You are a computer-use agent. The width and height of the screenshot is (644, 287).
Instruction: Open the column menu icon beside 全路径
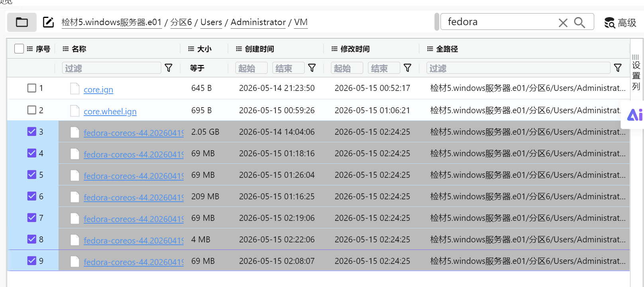click(x=430, y=49)
